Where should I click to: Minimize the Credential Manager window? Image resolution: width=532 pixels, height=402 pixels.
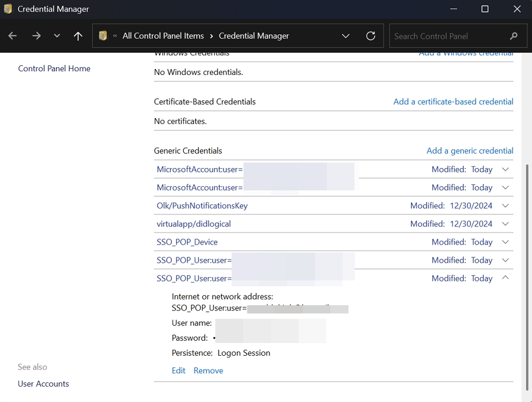[453, 9]
